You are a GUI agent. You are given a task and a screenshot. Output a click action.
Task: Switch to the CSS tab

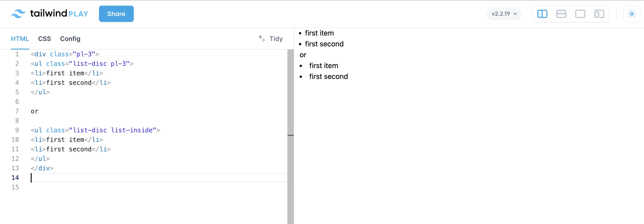(45, 39)
